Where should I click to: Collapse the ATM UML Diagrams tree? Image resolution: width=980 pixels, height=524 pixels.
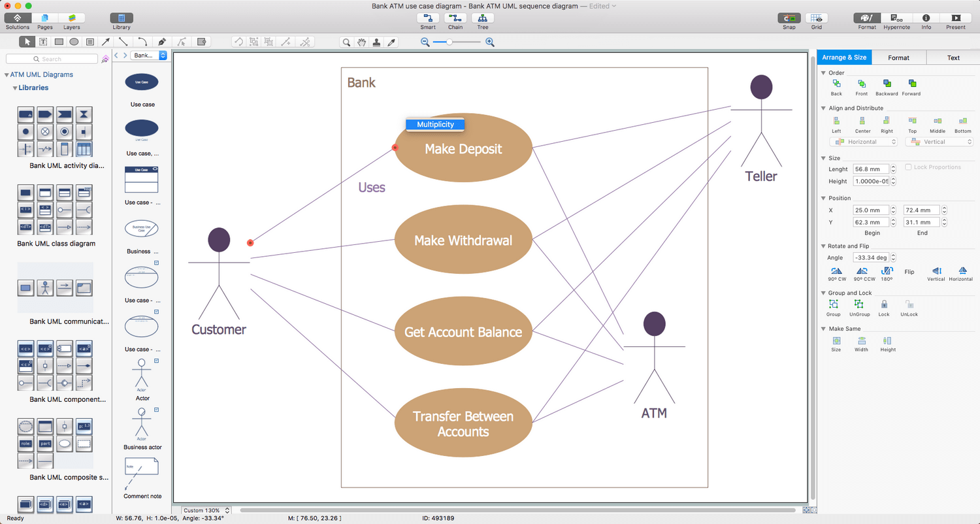pos(7,75)
